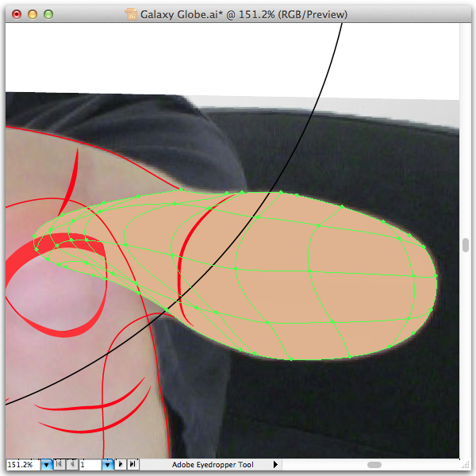This screenshot has width=476, height=476.
Task: Zoom the Galaxy Globe.ai window with green button
Action: 48,14
